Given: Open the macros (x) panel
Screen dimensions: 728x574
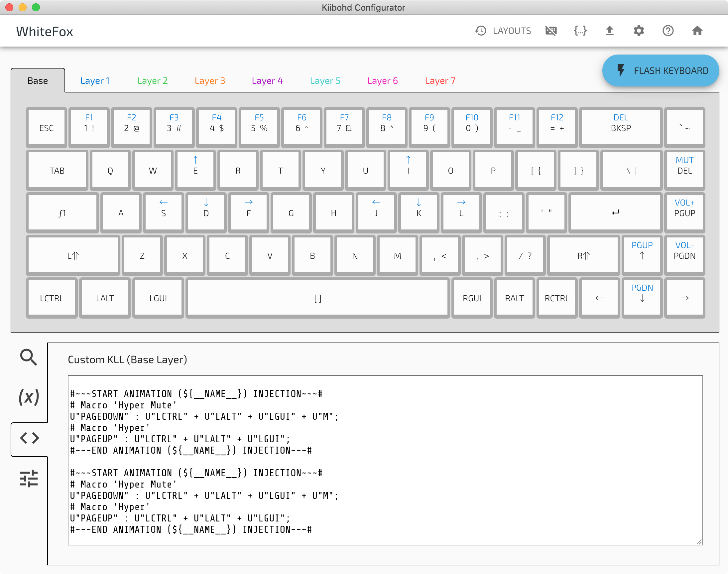Looking at the screenshot, I should tap(29, 397).
